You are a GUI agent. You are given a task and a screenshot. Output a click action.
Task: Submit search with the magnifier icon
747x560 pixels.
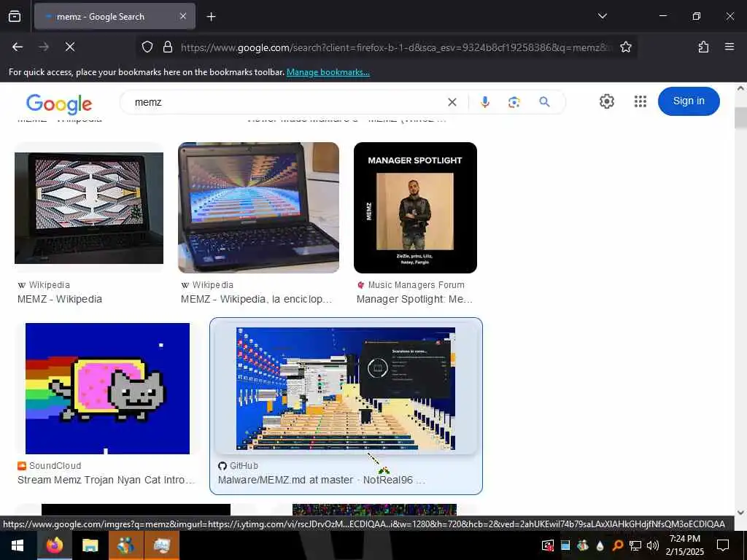coord(544,102)
